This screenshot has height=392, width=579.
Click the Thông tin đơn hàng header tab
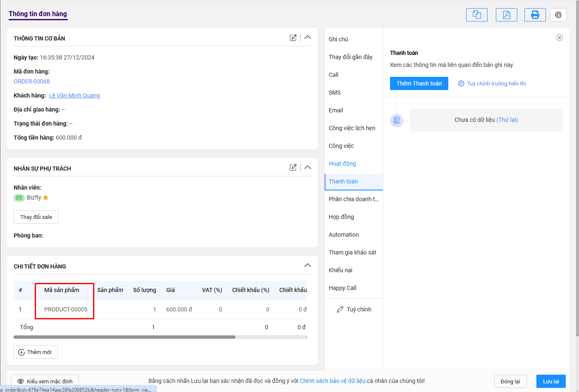coord(38,14)
